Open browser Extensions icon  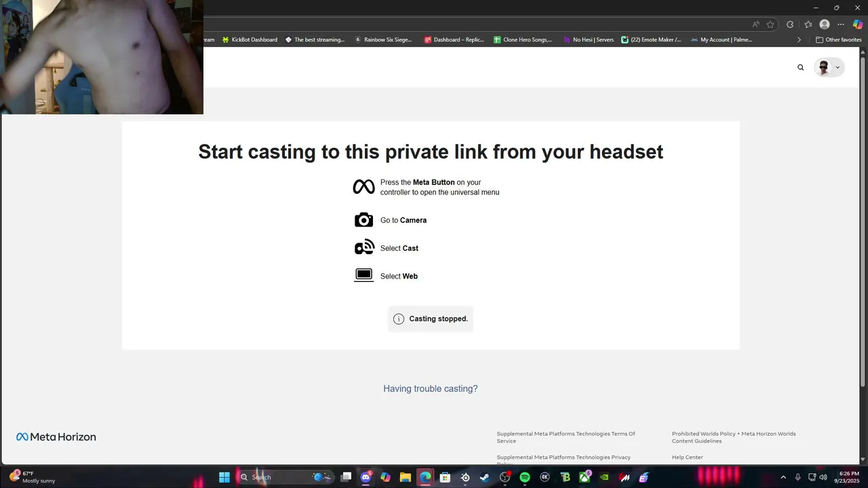(790, 24)
